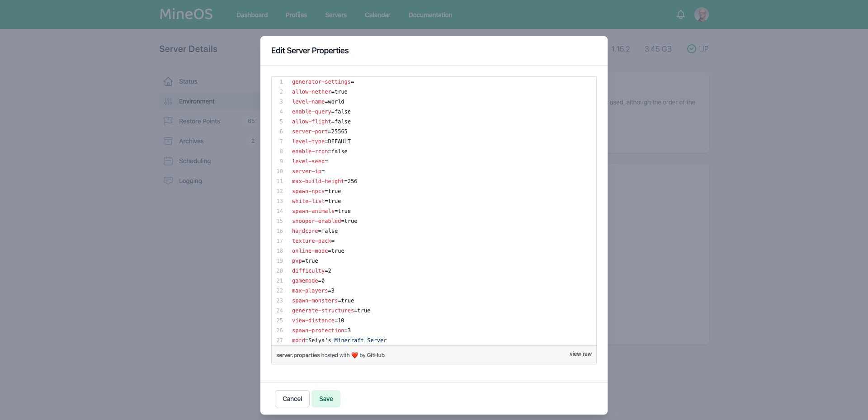
Task: Open the raw file with view raw
Action: coord(580,354)
